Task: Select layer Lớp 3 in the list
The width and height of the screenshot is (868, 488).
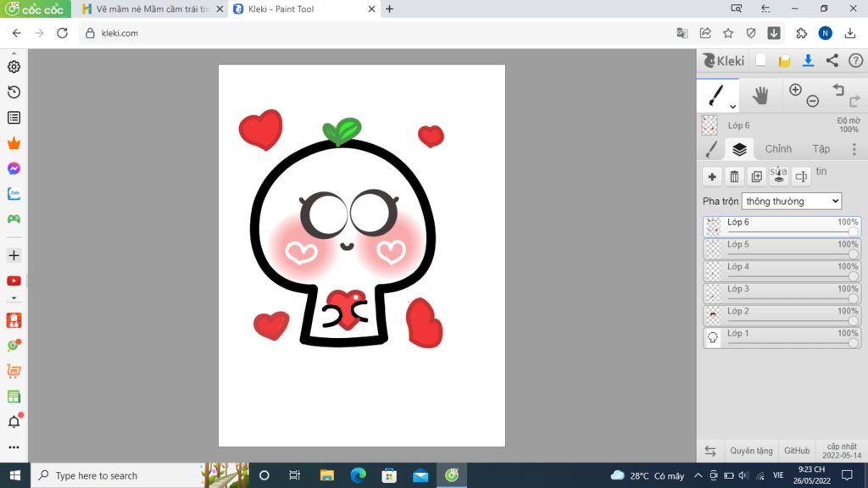Action: [782, 293]
